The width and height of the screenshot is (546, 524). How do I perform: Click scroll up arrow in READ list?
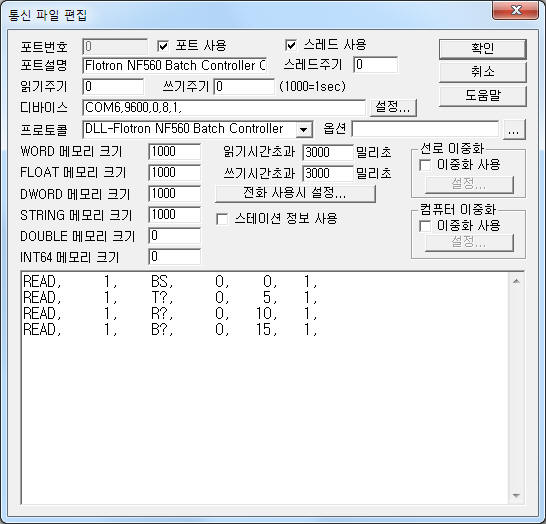pyautogui.click(x=516, y=281)
